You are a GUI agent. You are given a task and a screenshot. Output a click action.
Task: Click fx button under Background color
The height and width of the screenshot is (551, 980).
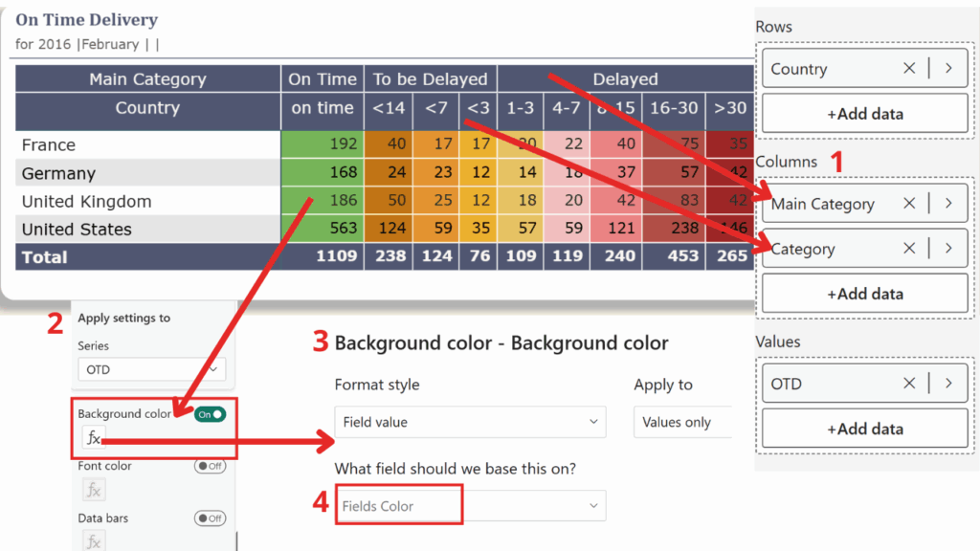coord(94,438)
